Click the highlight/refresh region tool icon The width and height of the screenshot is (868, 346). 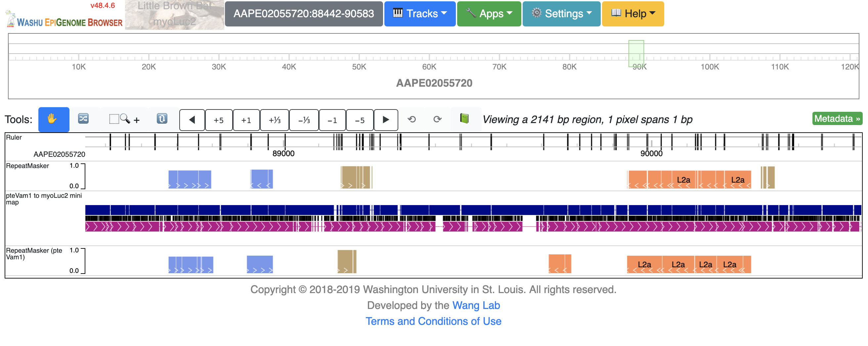(x=162, y=119)
